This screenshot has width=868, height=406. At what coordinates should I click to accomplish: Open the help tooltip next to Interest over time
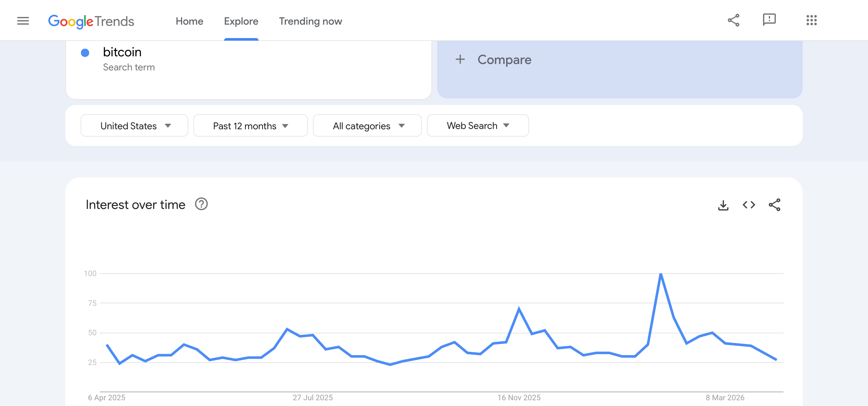(201, 204)
